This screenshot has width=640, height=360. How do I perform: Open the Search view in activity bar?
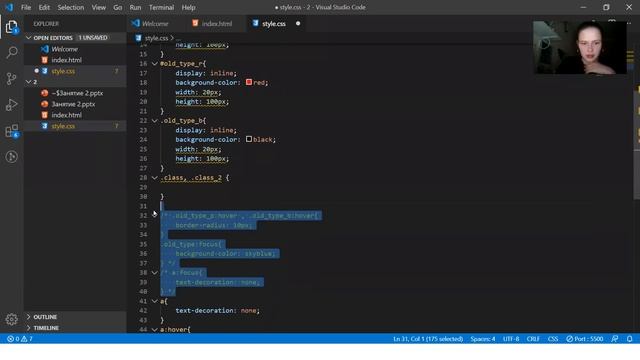click(x=11, y=52)
